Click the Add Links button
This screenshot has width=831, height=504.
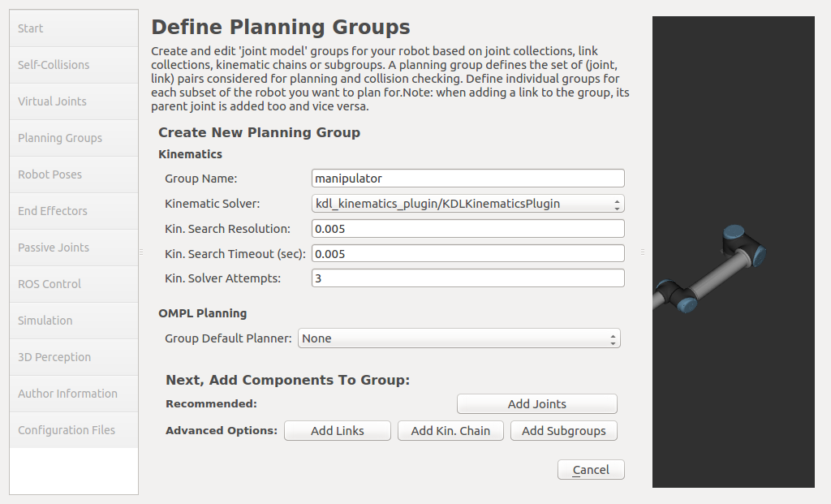point(338,431)
